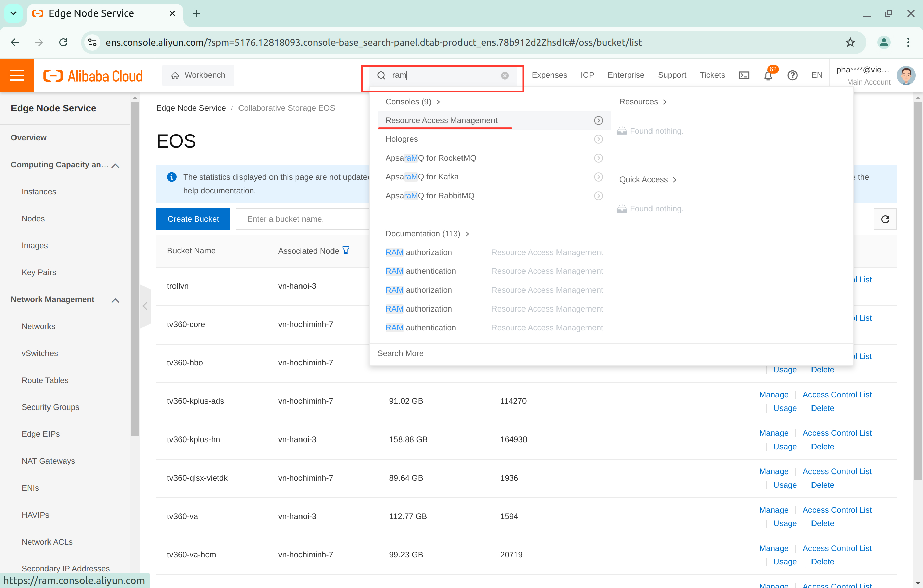Expand Documentation (113) results

pos(427,233)
